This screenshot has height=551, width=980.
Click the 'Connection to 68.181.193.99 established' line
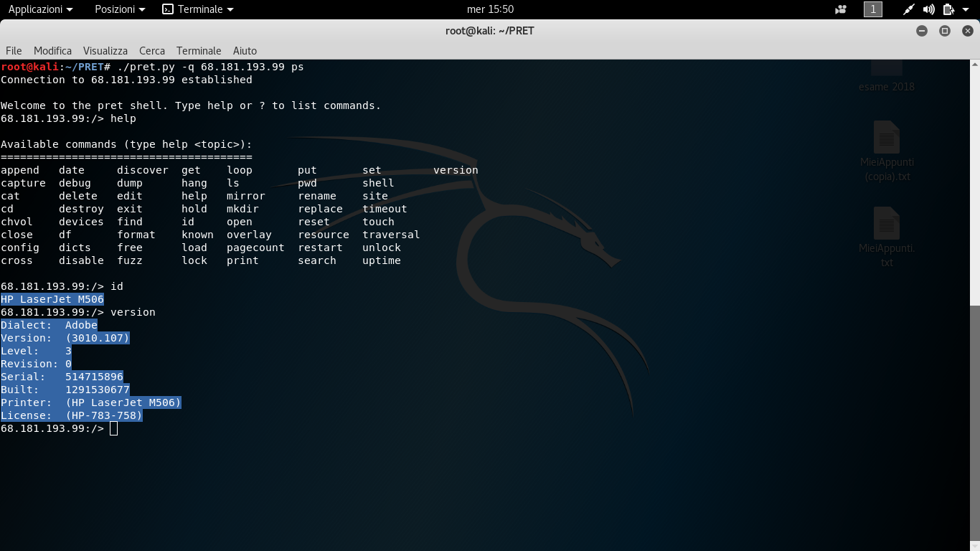[126, 80]
